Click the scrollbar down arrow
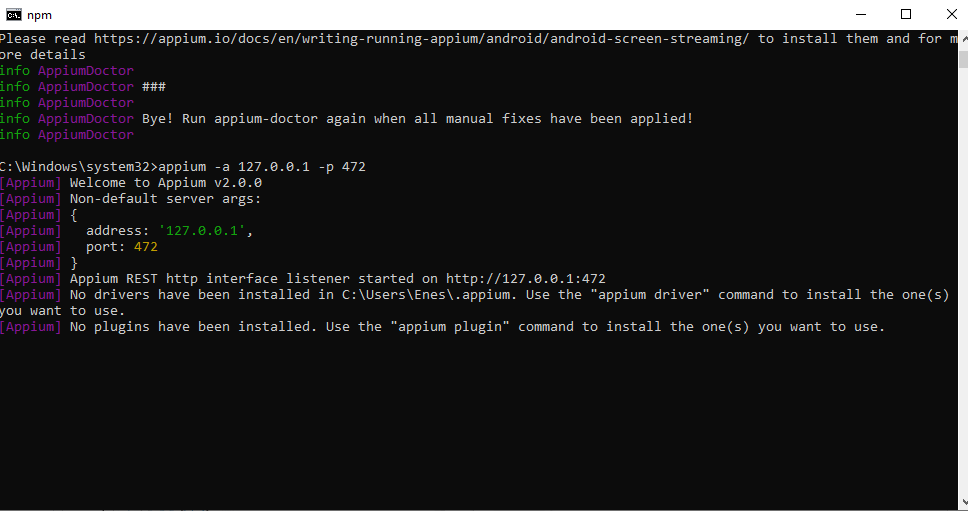 [x=959, y=502]
